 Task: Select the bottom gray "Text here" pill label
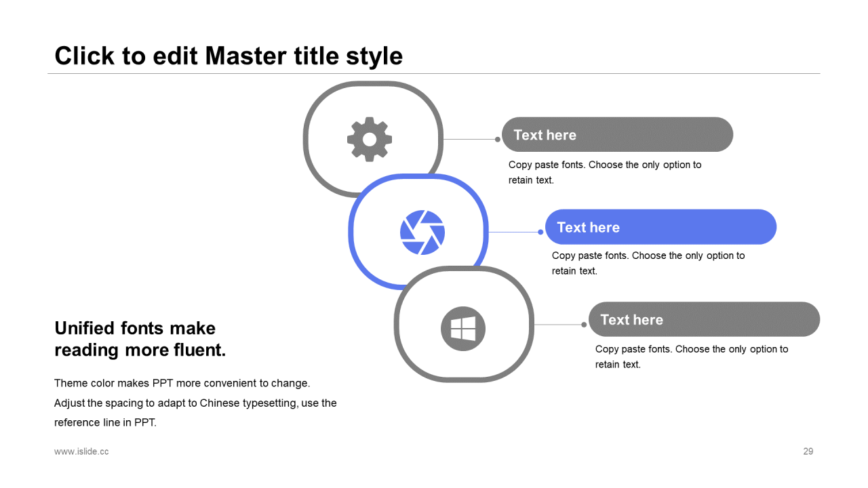click(x=704, y=319)
